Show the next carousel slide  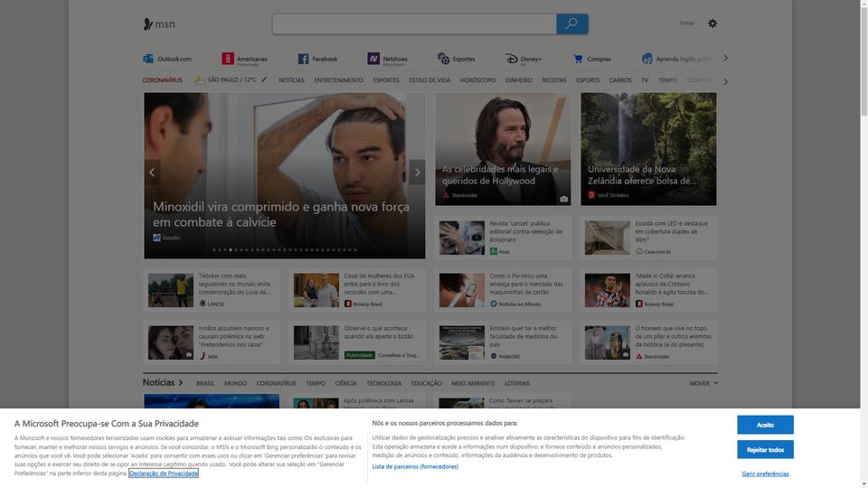click(x=418, y=173)
